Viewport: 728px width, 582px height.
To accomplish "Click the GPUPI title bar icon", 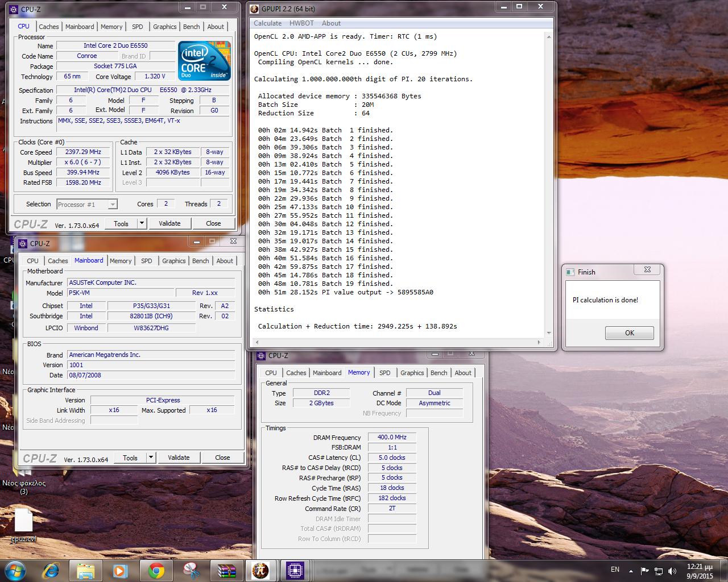I will [255, 9].
